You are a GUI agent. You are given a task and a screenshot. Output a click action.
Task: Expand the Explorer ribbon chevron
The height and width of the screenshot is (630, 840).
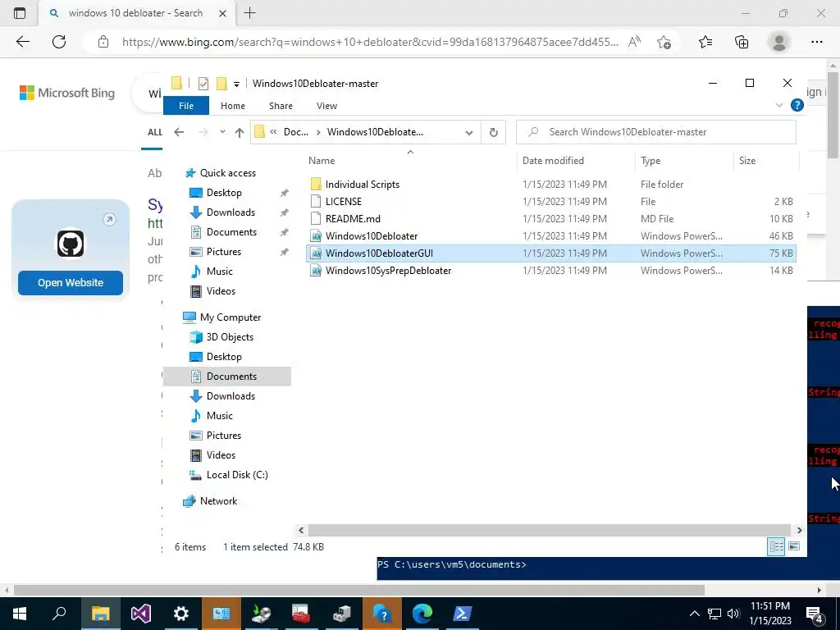(779, 106)
